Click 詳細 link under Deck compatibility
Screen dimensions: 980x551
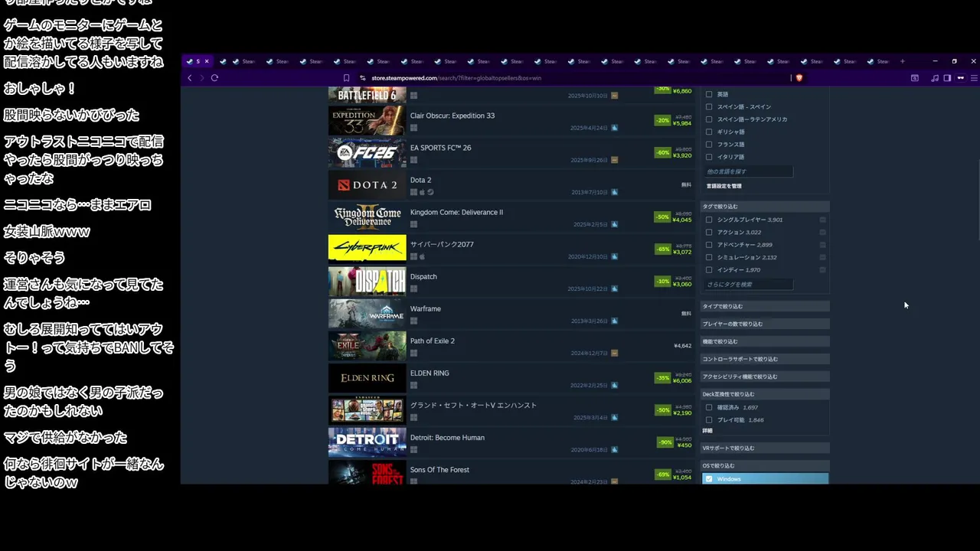tap(707, 431)
